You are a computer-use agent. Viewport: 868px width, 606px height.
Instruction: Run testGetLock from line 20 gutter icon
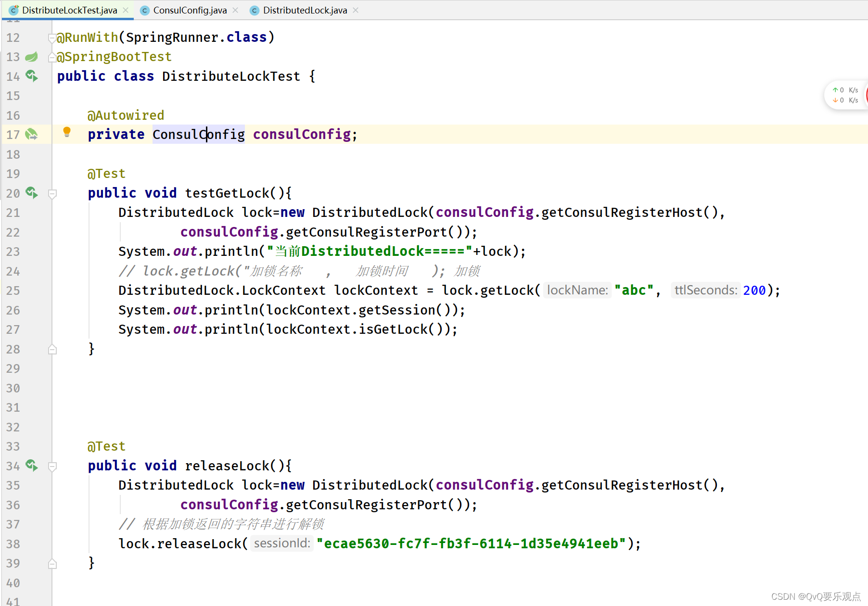coord(32,193)
